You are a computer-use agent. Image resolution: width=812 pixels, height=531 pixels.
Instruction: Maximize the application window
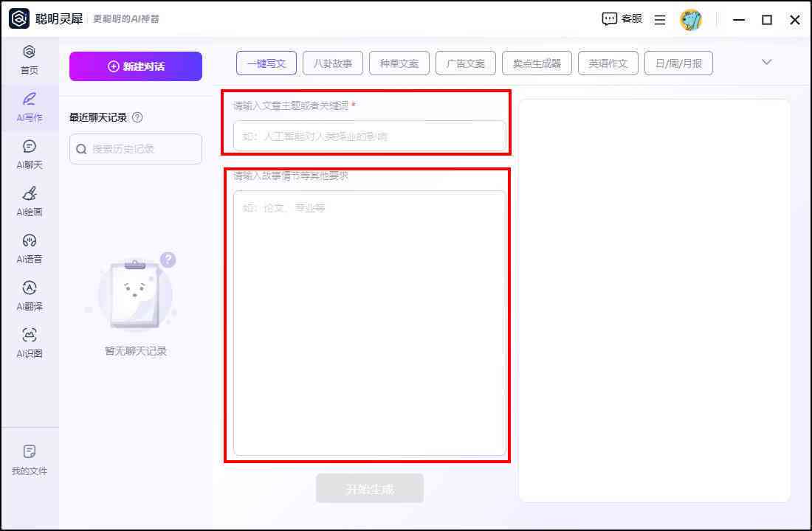tap(767, 20)
